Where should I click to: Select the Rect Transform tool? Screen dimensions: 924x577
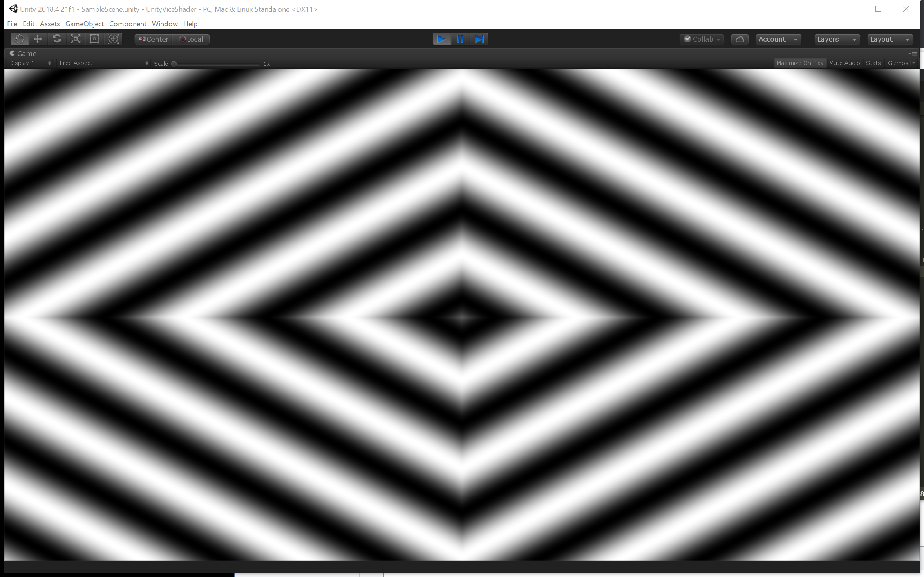94,39
